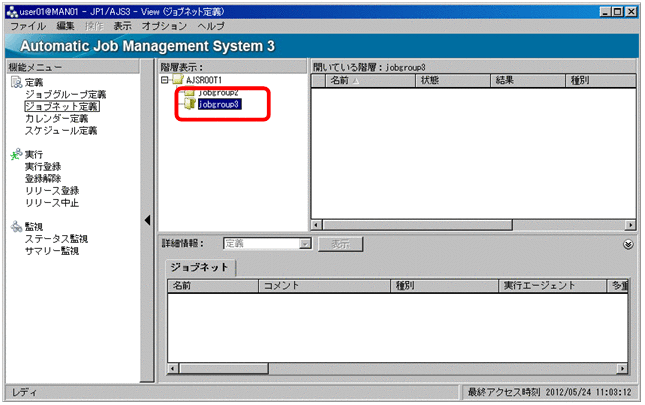Open the オプション menu

pyautogui.click(x=164, y=26)
